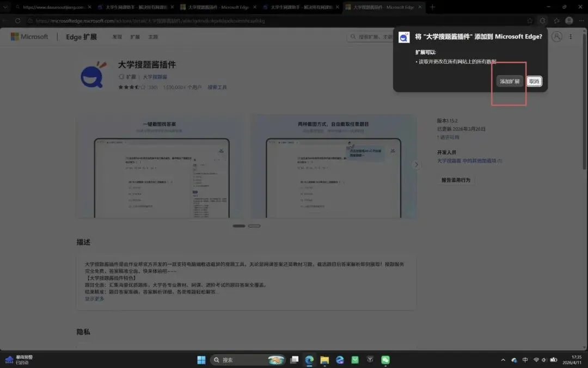This screenshot has width=588, height=368.
Task: Open 大学搜题酱 中的其他加载项 link
Action: pyautogui.click(x=469, y=161)
